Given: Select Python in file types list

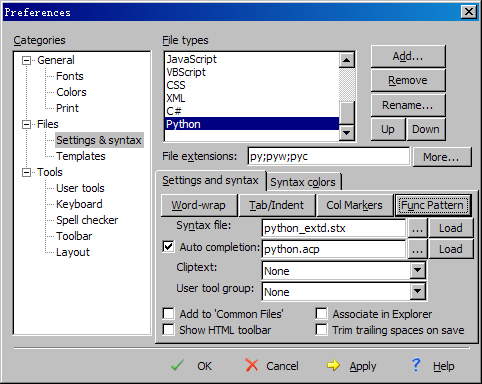Looking at the screenshot, I should coord(252,124).
